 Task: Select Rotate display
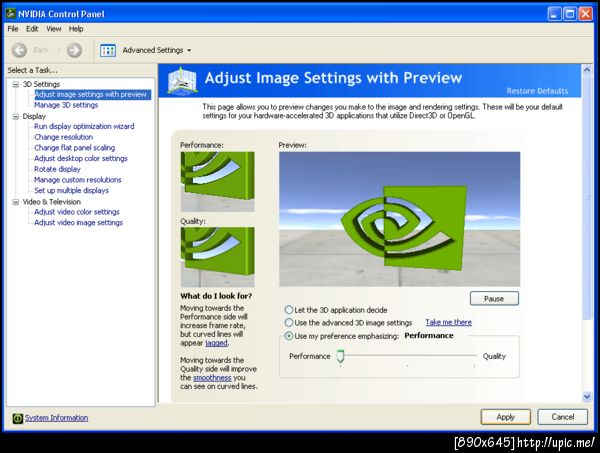[x=57, y=169]
